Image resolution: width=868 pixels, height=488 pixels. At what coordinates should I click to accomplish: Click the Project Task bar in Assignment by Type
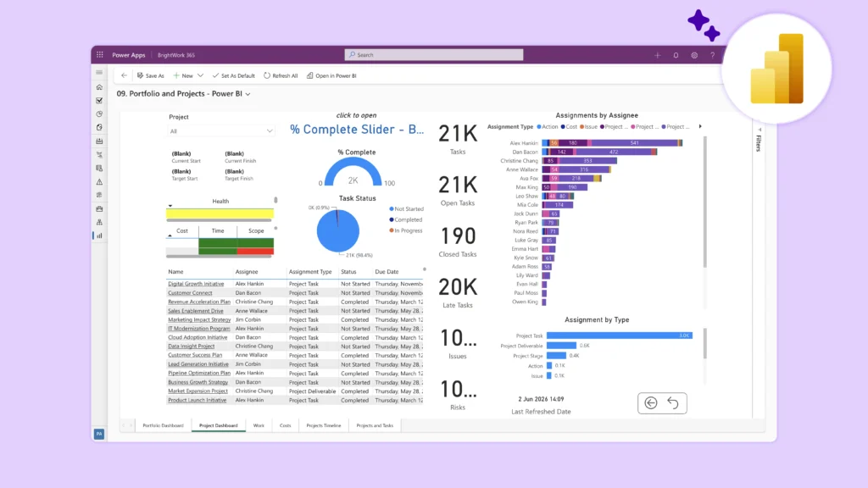tap(620, 335)
